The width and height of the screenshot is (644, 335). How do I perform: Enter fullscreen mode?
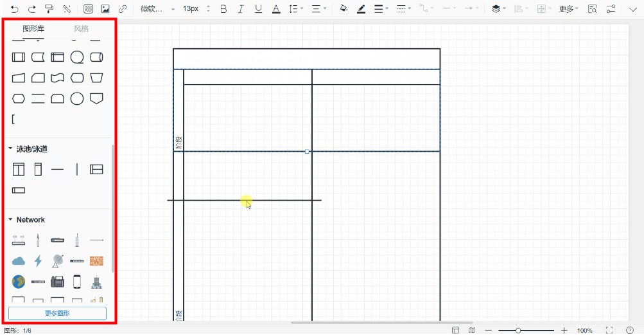point(609,330)
